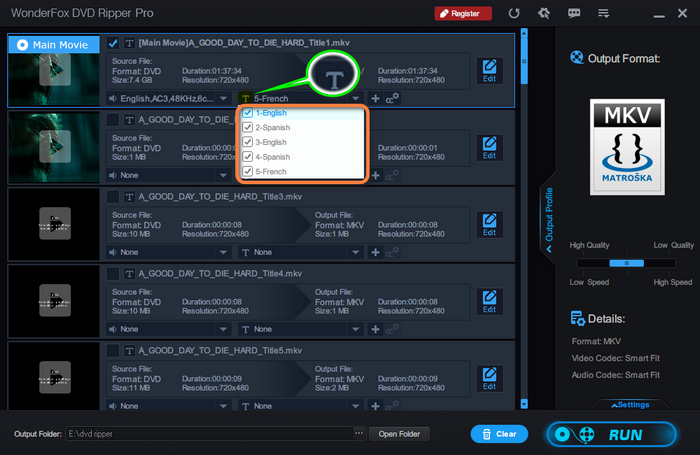Click the Clear button
This screenshot has width=700, height=455.
(499, 434)
